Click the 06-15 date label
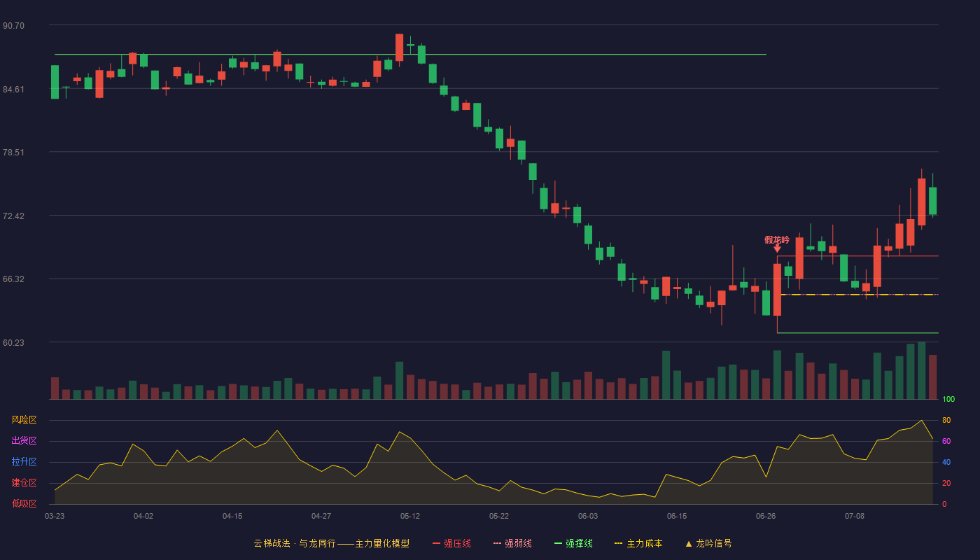The height and width of the screenshot is (560, 980). [677, 516]
